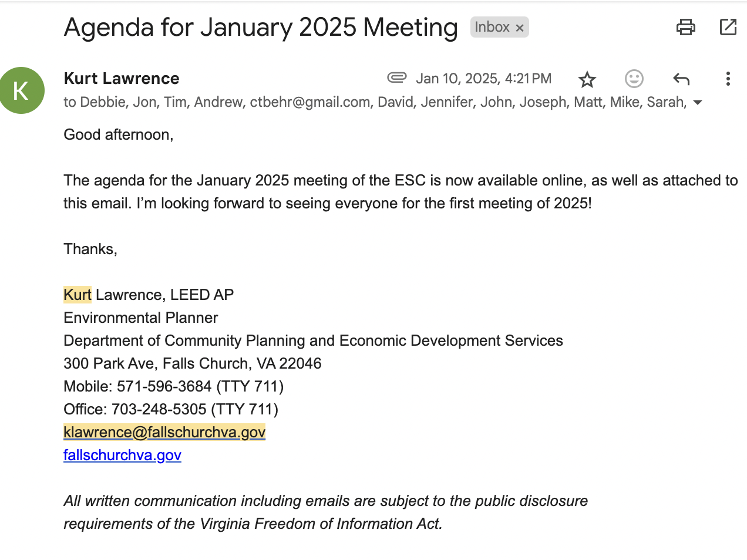Click the Inbox label chip
The width and height of the screenshot is (747, 560).
tap(492, 27)
